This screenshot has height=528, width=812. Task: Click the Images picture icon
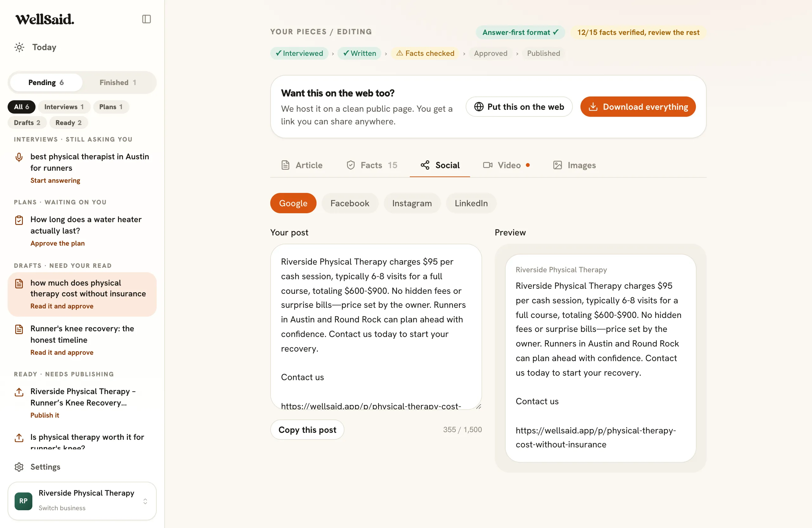click(x=558, y=165)
